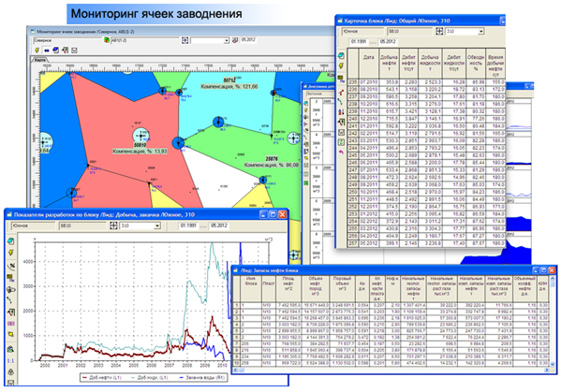Viewport: 562px width, 392px height.
Task: Close the indicators window
Action: [283, 214]
